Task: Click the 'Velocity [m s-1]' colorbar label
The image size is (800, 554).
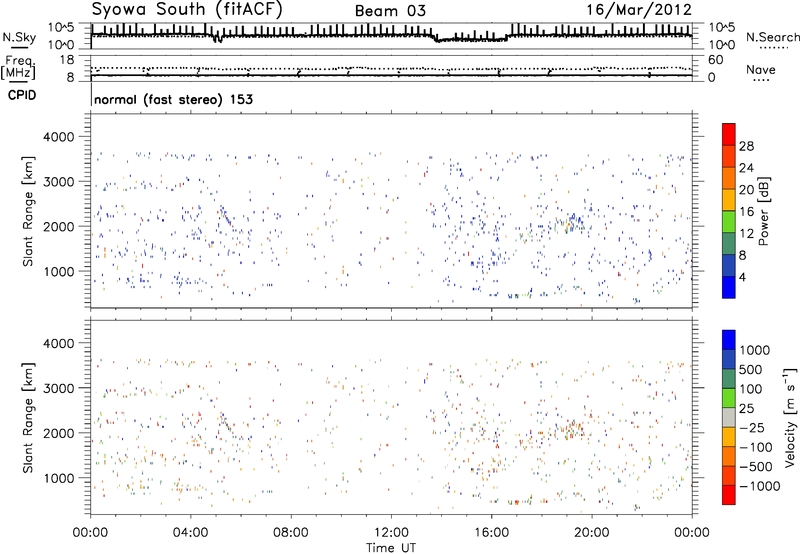Action: point(790,417)
